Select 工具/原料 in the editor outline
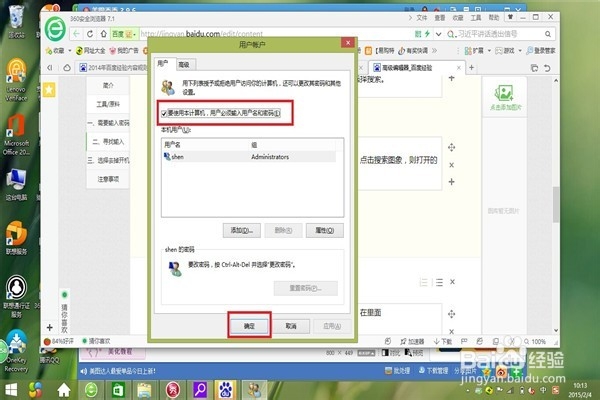 point(108,104)
